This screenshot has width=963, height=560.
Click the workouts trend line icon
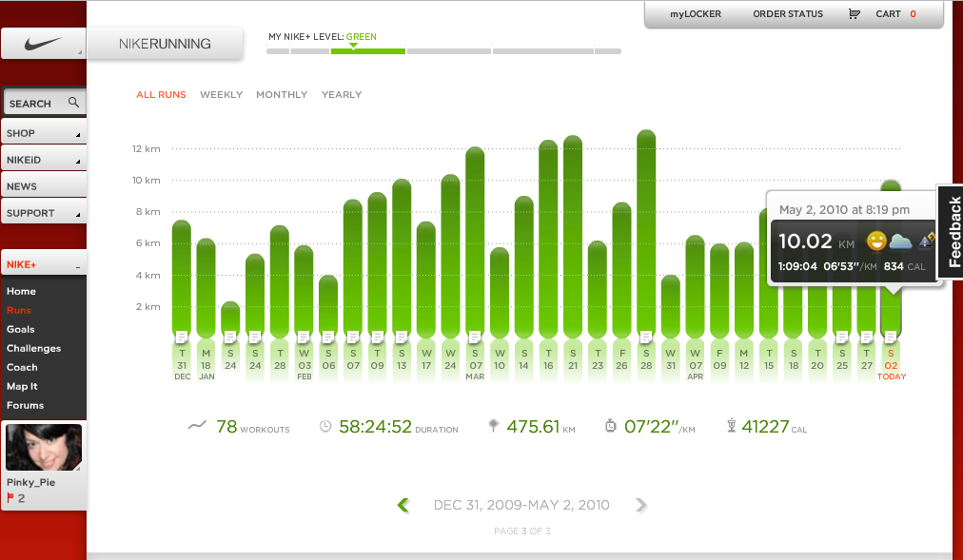coord(197,425)
